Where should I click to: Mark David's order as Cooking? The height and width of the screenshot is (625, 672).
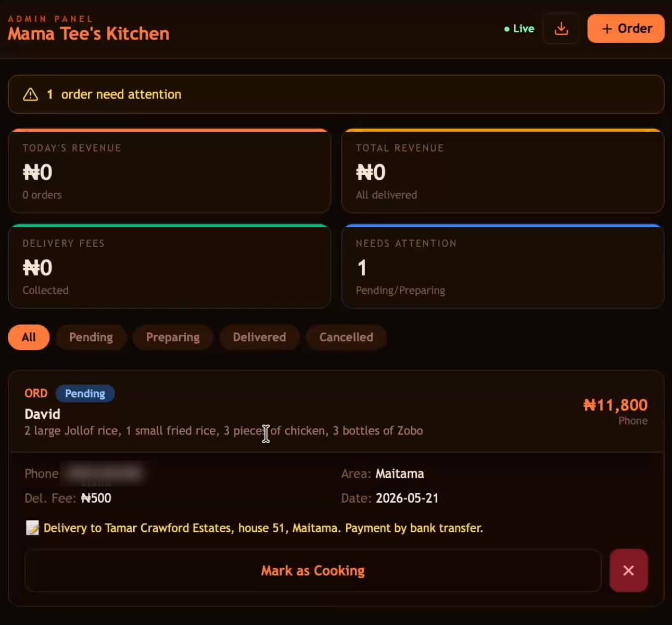[313, 570]
